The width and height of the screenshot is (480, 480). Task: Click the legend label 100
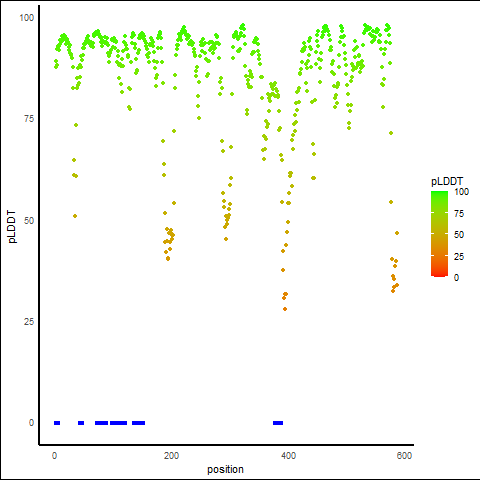coord(461,192)
